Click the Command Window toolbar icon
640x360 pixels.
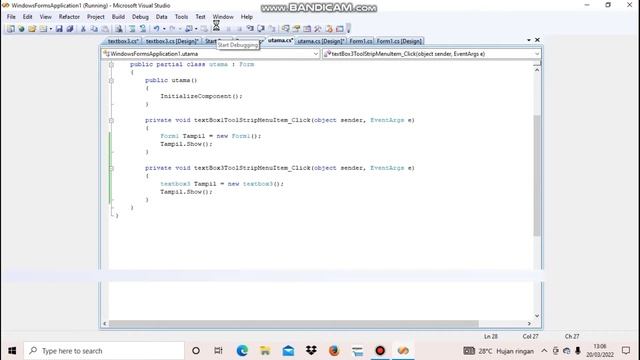click(340, 29)
